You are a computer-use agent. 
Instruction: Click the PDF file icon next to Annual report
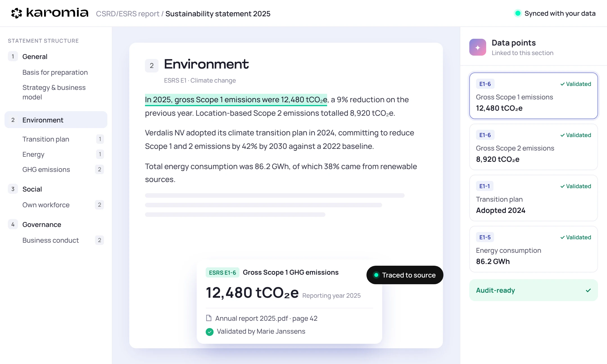pos(209,318)
